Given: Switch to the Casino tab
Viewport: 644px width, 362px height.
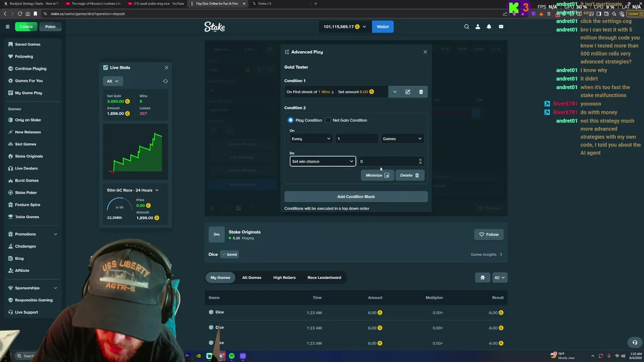Looking at the screenshot, I should (26, 27).
